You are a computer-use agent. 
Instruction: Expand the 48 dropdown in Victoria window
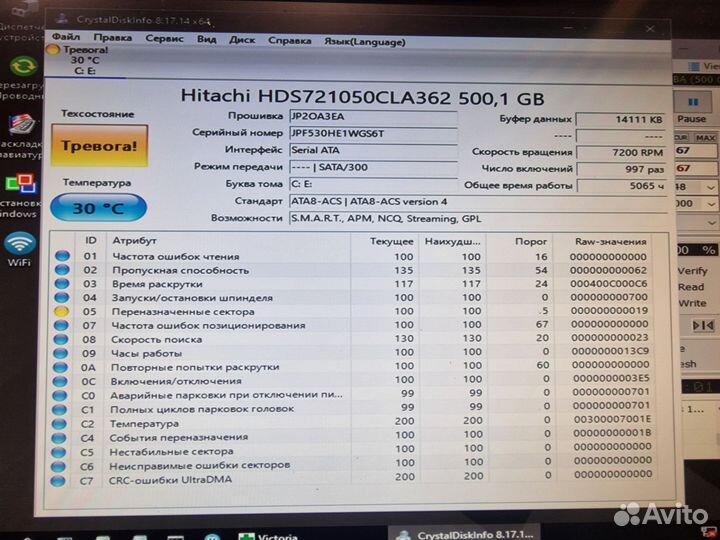pyautogui.click(x=711, y=187)
